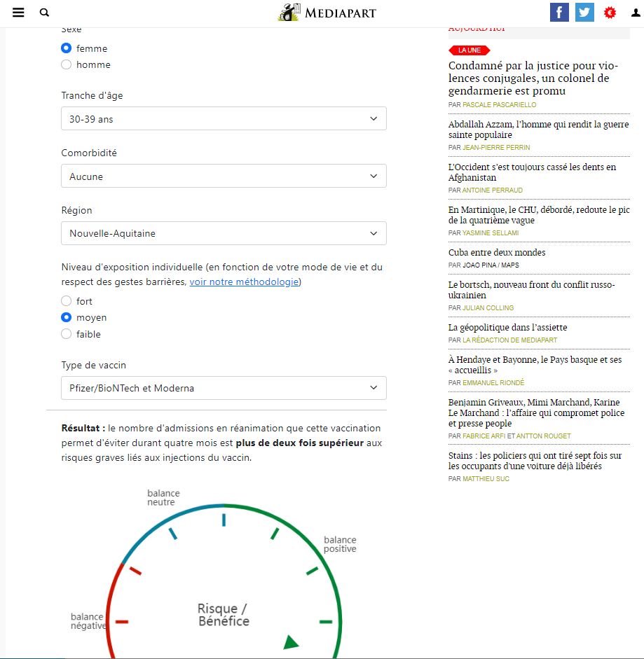Open the Tranche d'âge dropdown
This screenshot has width=644, height=659.
tap(224, 118)
